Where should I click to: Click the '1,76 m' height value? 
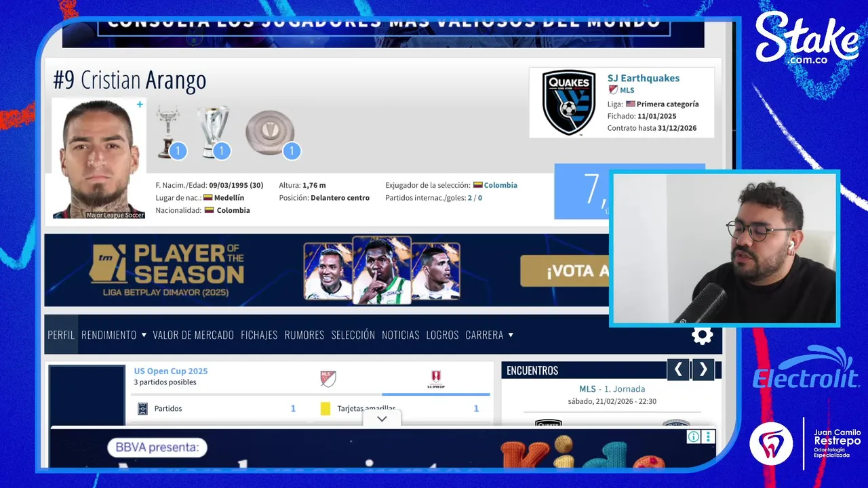[314, 185]
